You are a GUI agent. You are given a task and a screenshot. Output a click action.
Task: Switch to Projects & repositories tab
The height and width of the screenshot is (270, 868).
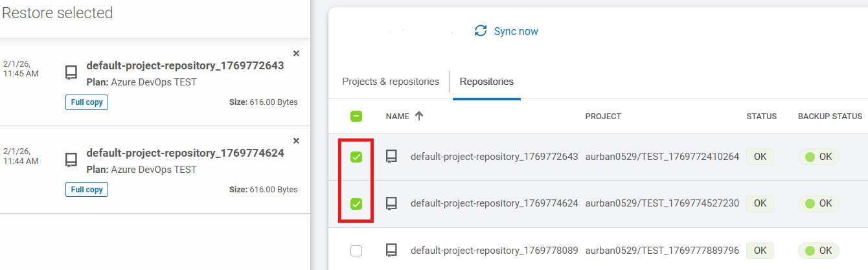point(391,82)
